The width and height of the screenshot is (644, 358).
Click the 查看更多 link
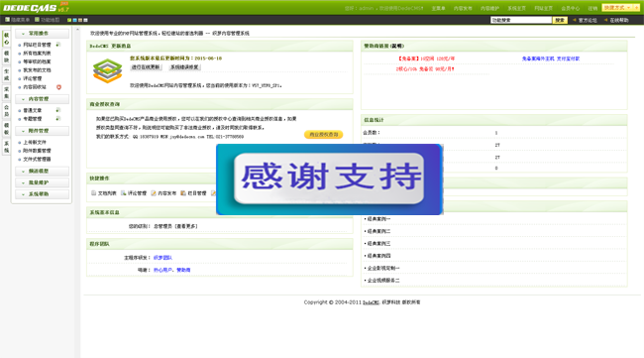[x=186, y=226]
